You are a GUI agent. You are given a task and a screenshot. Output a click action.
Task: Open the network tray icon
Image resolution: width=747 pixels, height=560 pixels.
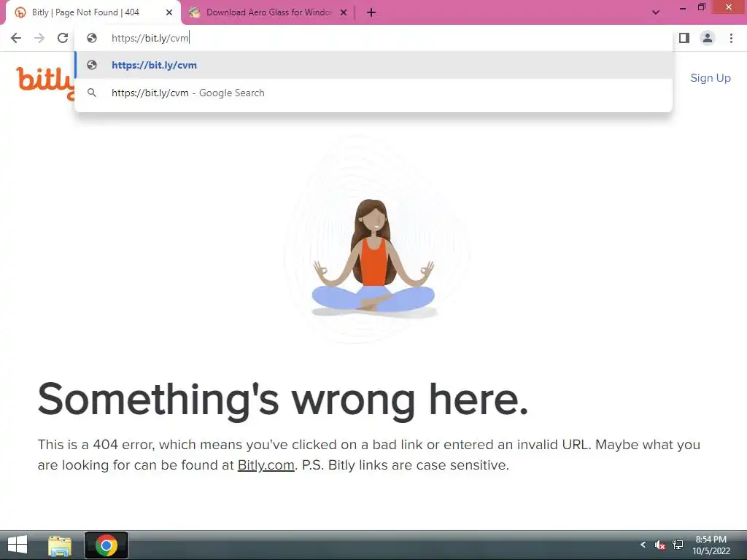point(678,545)
